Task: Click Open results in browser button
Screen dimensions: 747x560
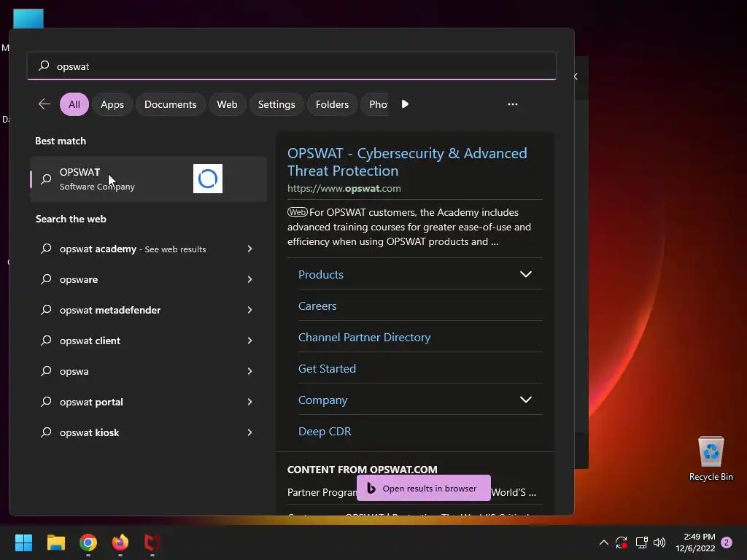Action: point(424,488)
